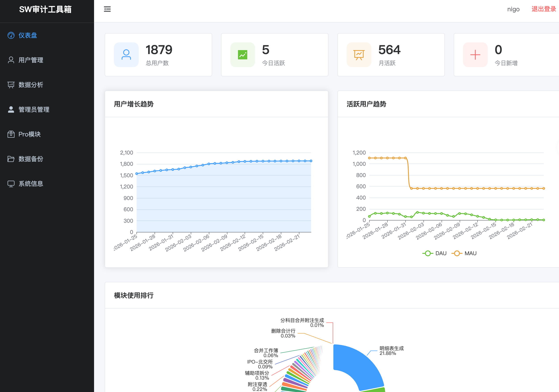Click the system info monitor icon

pos(11,184)
